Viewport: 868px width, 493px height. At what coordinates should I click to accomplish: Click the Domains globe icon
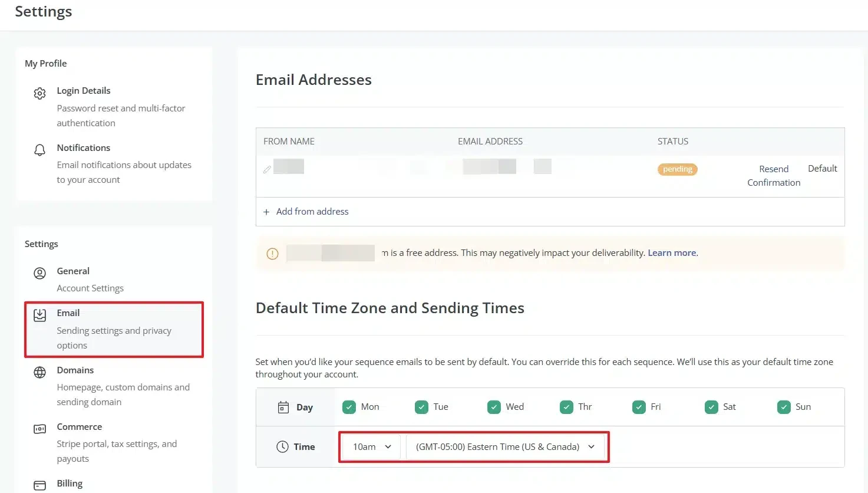click(x=39, y=372)
